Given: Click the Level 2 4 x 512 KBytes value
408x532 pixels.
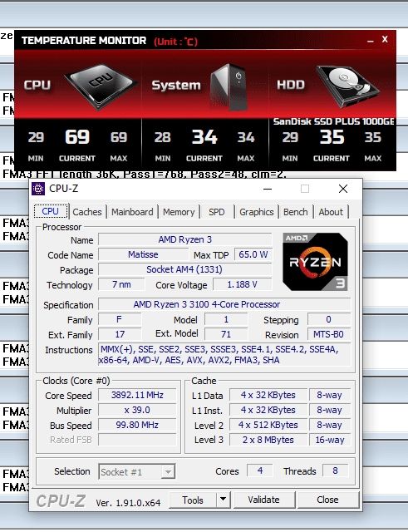Looking at the screenshot, I should point(268,425).
